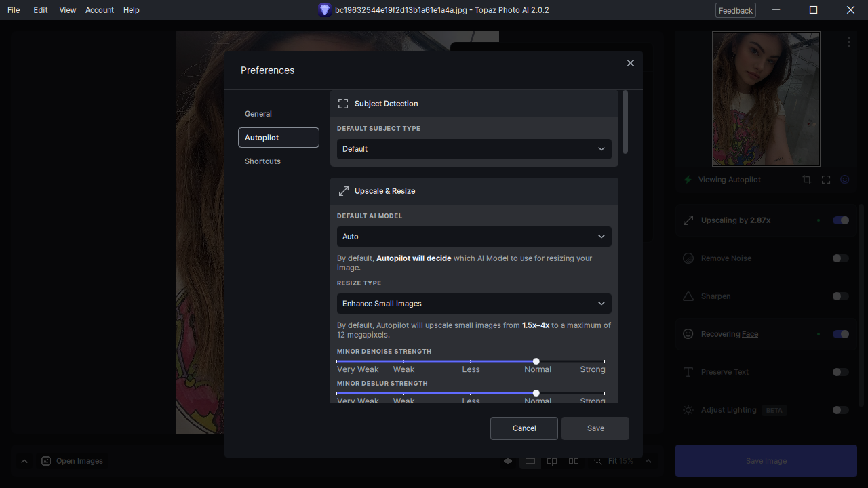Expand the image tray chevron at bottom left

24,461
